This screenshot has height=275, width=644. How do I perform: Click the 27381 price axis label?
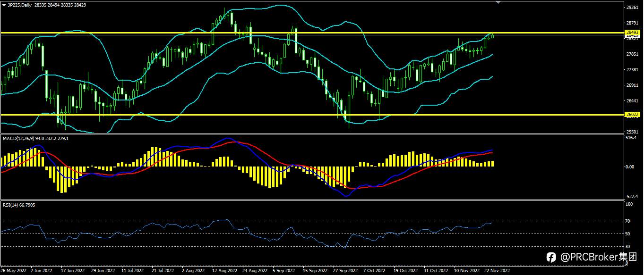(632, 70)
